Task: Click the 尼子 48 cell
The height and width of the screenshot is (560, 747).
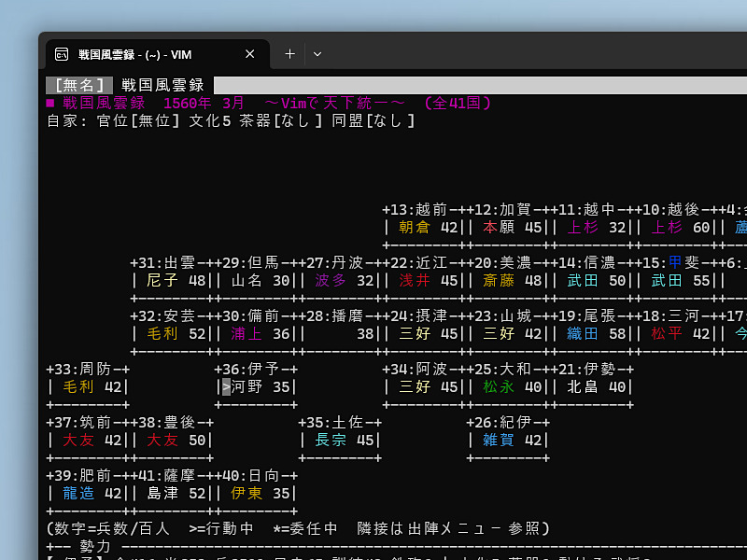Action: (x=176, y=281)
